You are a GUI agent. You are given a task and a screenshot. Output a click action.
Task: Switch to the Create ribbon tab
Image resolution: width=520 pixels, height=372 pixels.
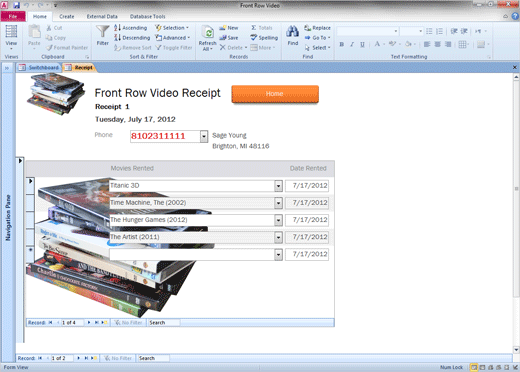coord(67,16)
